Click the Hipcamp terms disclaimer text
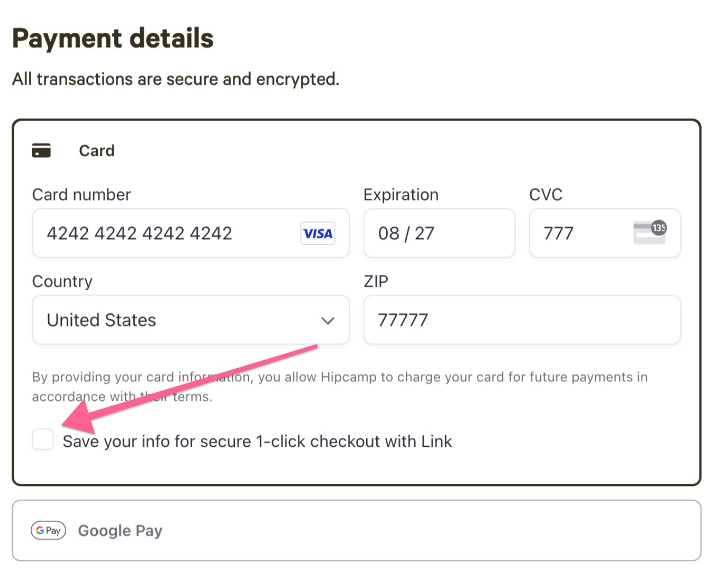 click(340, 387)
